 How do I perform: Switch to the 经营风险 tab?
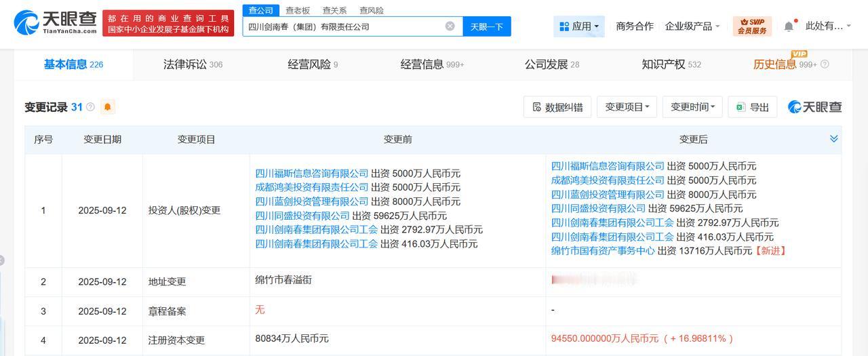(x=313, y=64)
